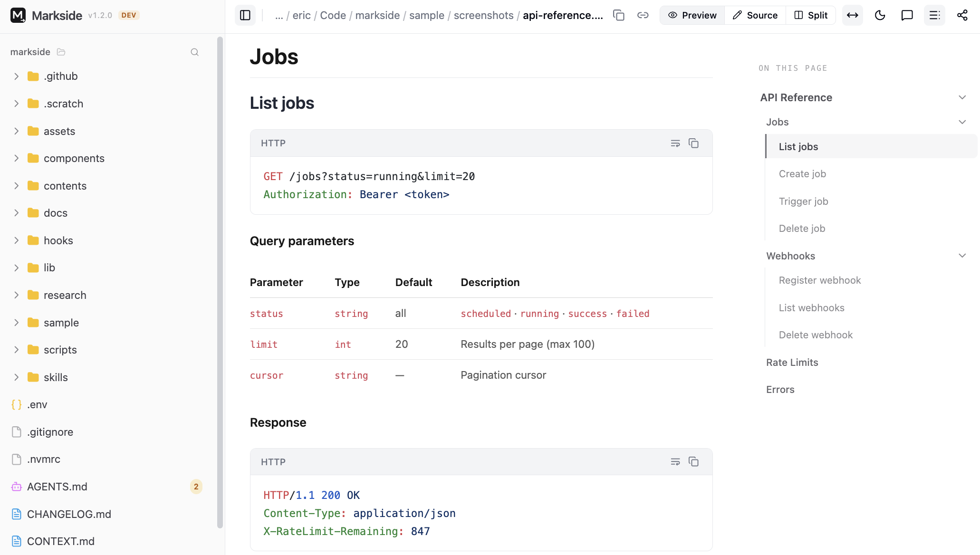Open comments speech bubble icon
The width and height of the screenshot is (980, 555).
(907, 15)
